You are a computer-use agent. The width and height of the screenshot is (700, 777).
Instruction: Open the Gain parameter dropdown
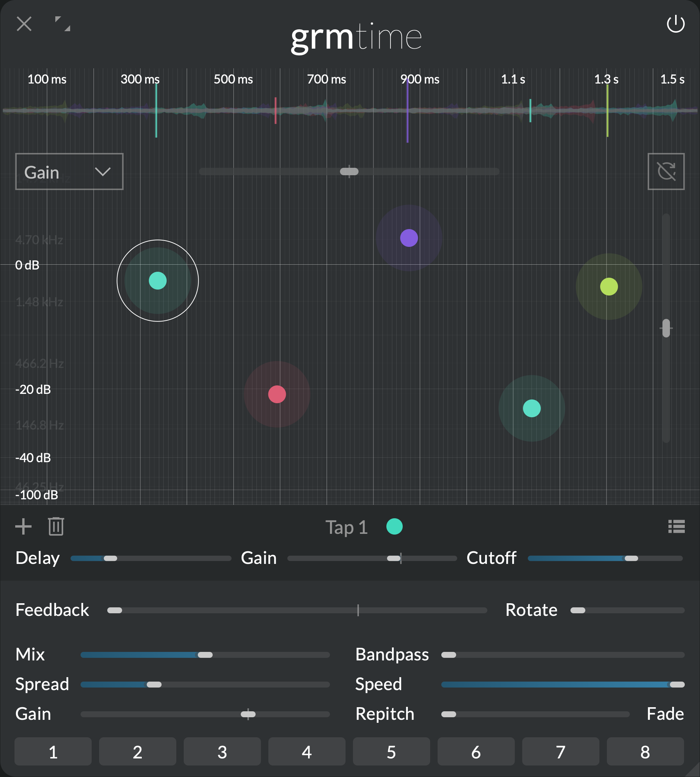69,172
